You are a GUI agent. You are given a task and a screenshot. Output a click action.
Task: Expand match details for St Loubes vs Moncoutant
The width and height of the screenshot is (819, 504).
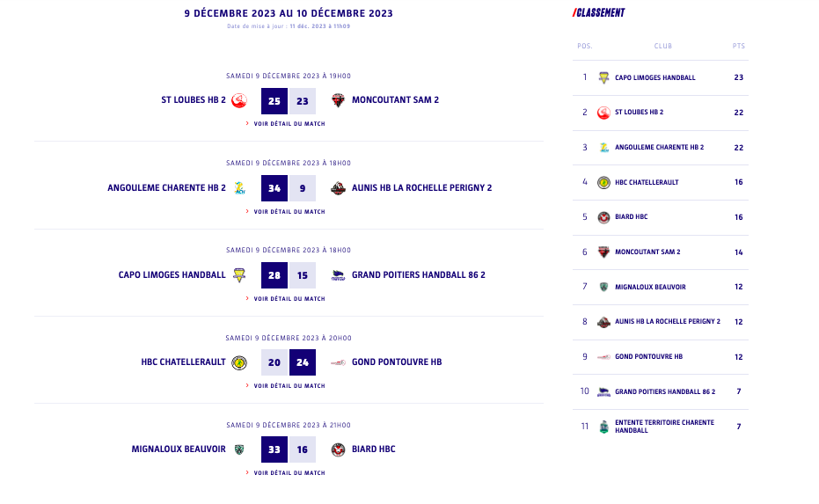(x=289, y=124)
